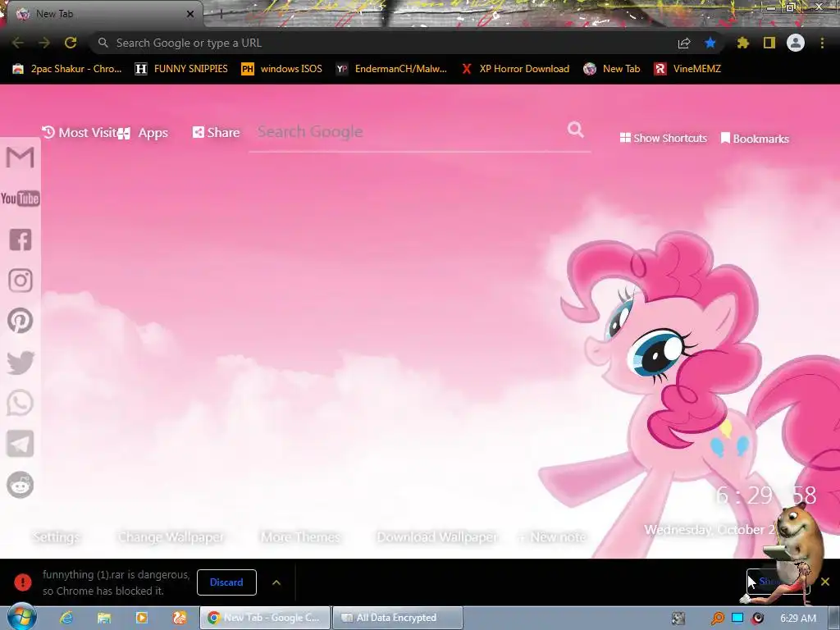Screen dimensions: 840x630
Task: Open 2pac Shakur bookmark
Action: [67, 69]
